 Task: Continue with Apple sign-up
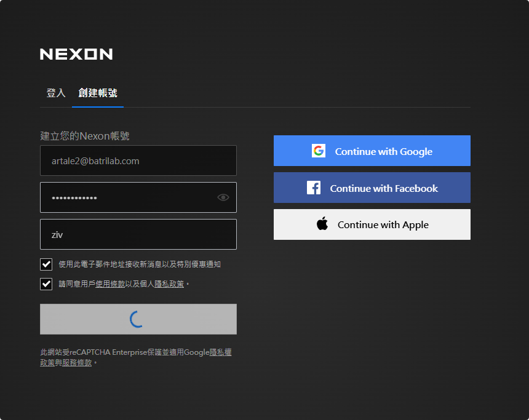pyautogui.click(x=372, y=224)
